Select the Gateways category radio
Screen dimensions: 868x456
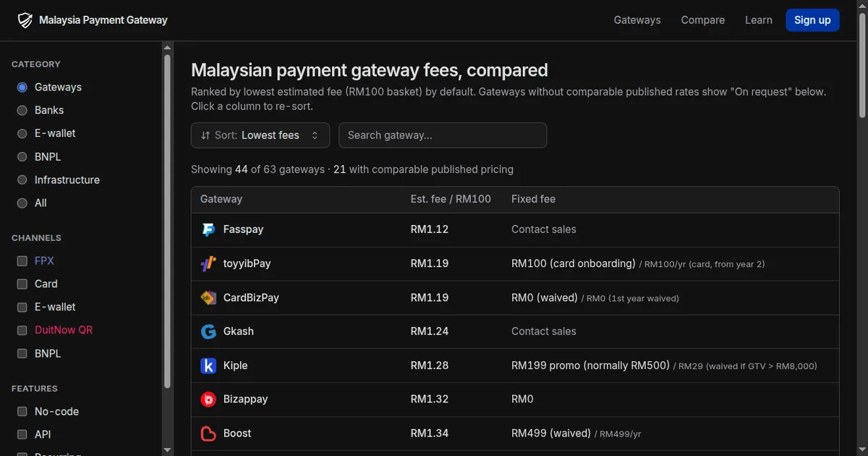pos(22,87)
